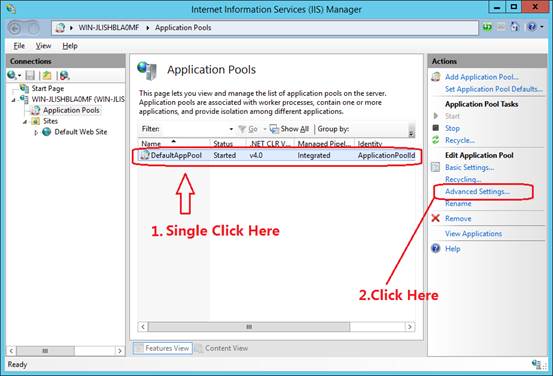
Task: Click the IIS Manager title bar icon
Action: [11, 9]
